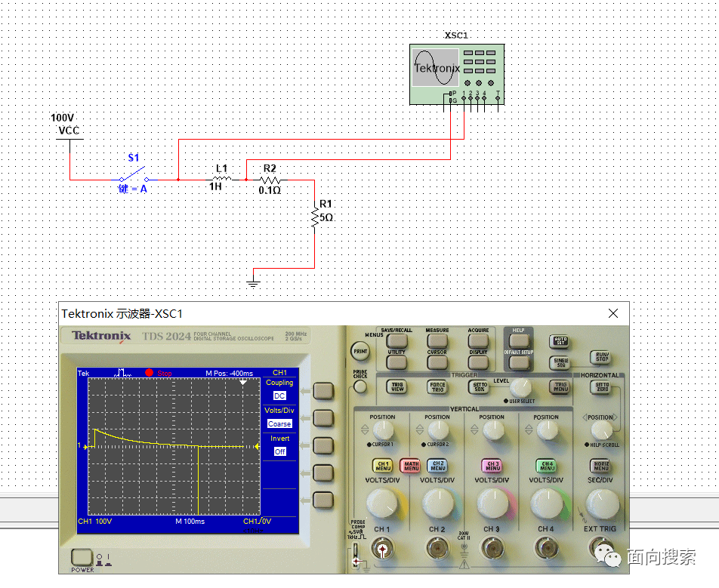Click the TRIG VIEW button

click(x=397, y=387)
